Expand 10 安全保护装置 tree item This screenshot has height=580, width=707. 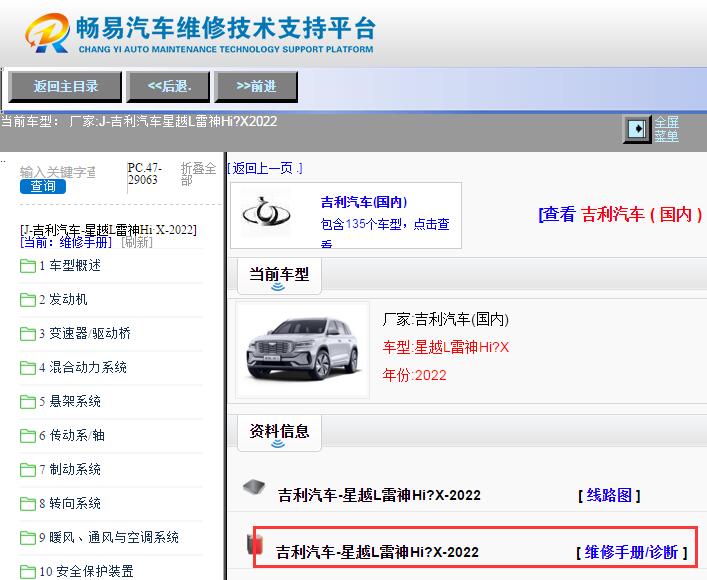click(x=86, y=571)
